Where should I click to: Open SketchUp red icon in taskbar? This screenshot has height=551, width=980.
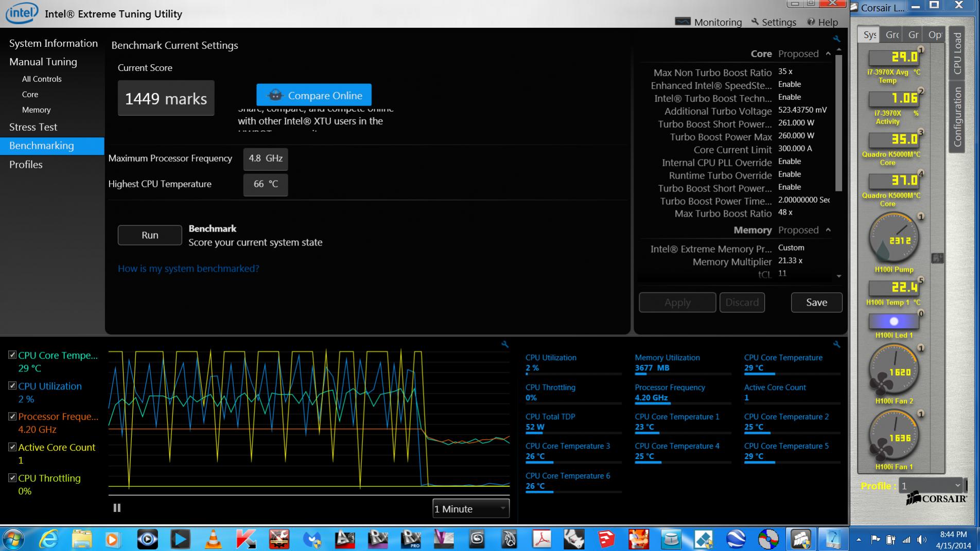606,539
